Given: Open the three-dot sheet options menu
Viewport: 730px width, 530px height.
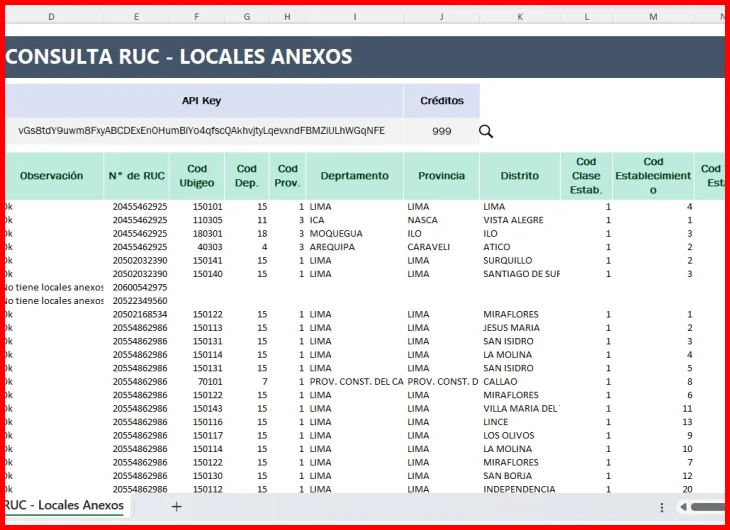Looking at the screenshot, I should click(662, 507).
